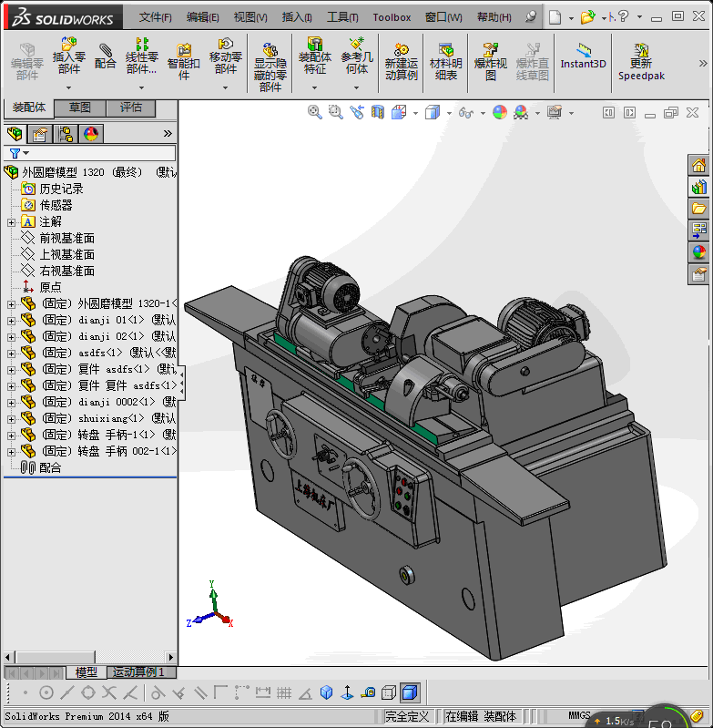Open dropdown arrow under 插入零部件

tap(68, 87)
